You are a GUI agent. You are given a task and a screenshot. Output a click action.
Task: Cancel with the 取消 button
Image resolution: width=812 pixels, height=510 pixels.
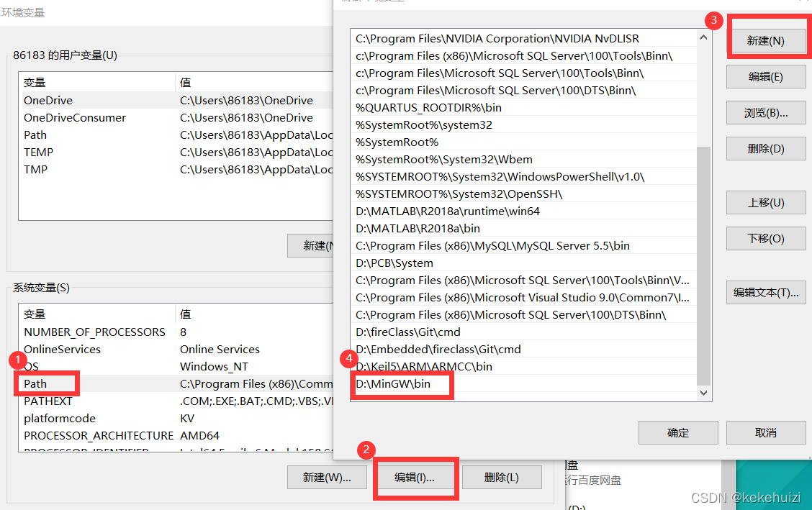click(x=765, y=432)
